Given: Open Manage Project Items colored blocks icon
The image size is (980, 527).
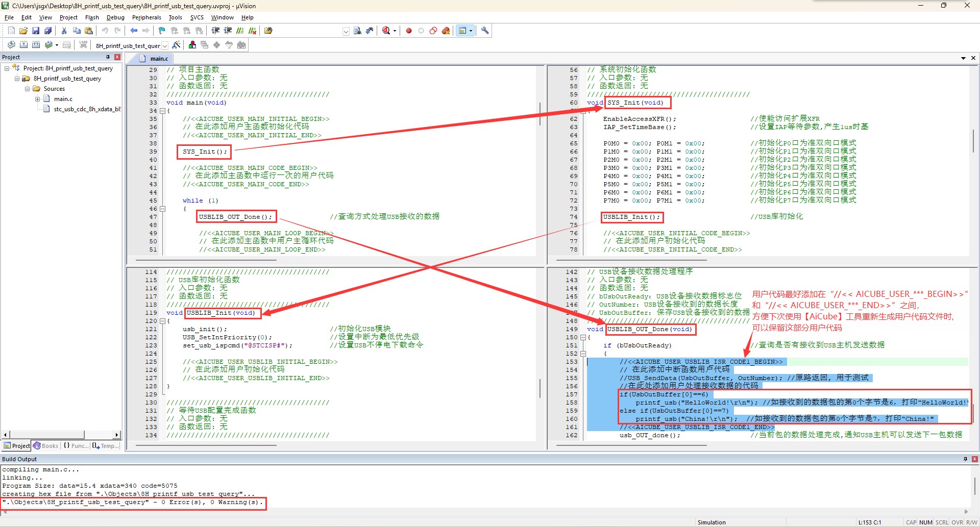Looking at the screenshot, I should (x=192, y=45).
